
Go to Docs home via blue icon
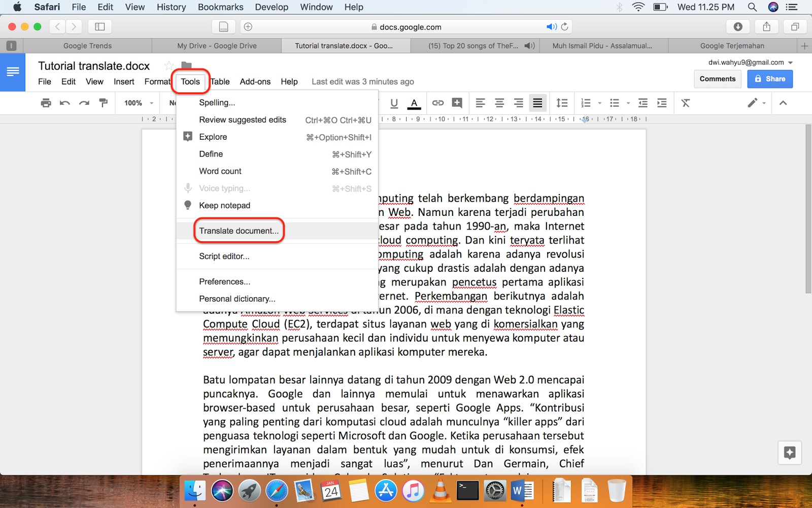13,73
